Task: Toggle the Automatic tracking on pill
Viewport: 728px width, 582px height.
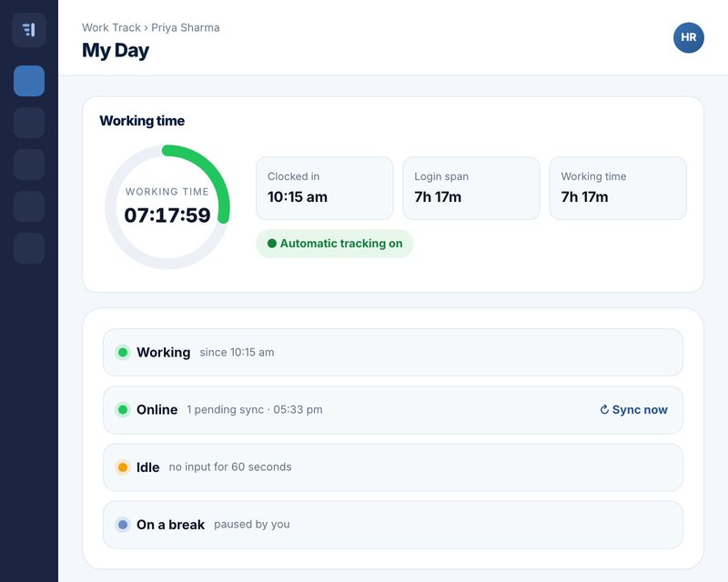Action: (334, 243)
